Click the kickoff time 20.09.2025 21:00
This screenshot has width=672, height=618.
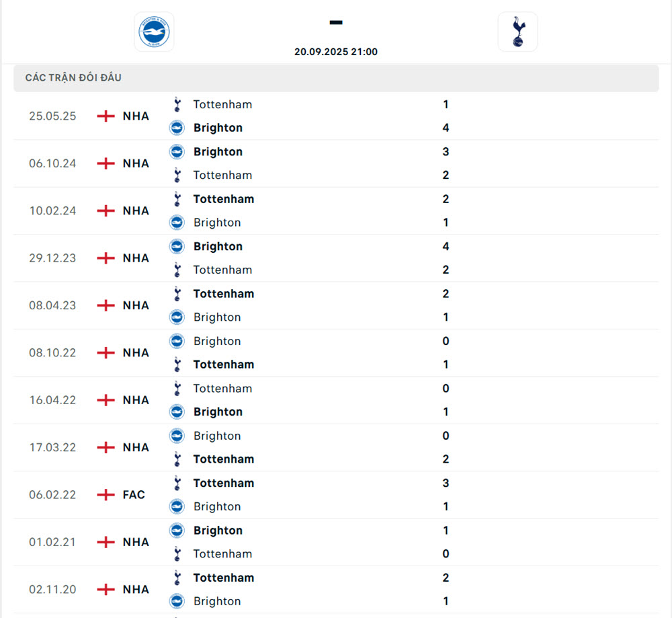(x=335, y=52)
